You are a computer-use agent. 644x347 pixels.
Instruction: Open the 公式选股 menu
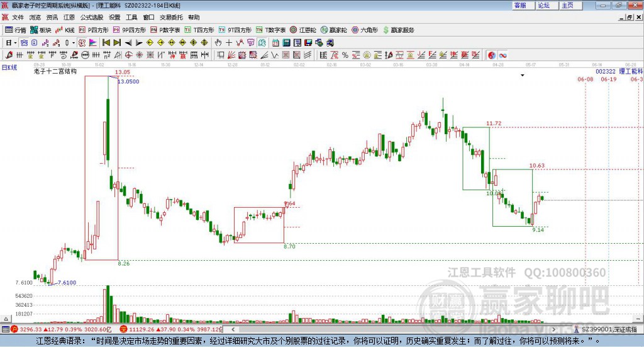(x=92, y=17)
